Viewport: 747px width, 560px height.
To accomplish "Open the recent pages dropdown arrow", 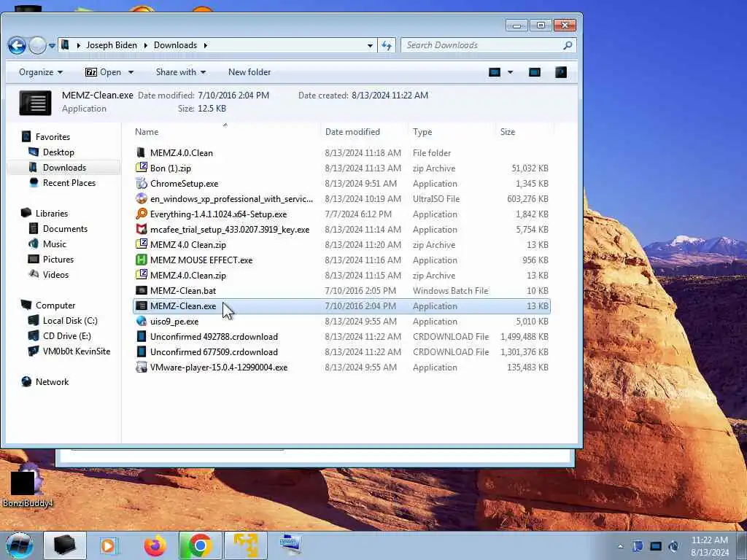I will click(x=52, y=46).
